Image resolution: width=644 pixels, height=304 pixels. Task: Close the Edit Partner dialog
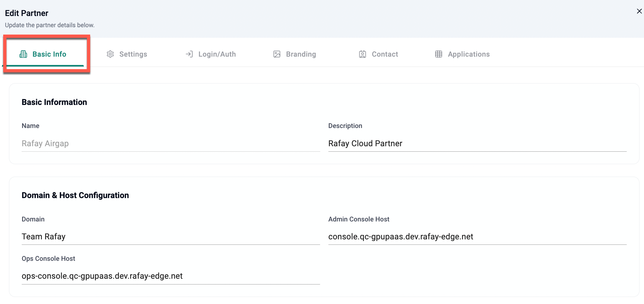coord(639,11)
